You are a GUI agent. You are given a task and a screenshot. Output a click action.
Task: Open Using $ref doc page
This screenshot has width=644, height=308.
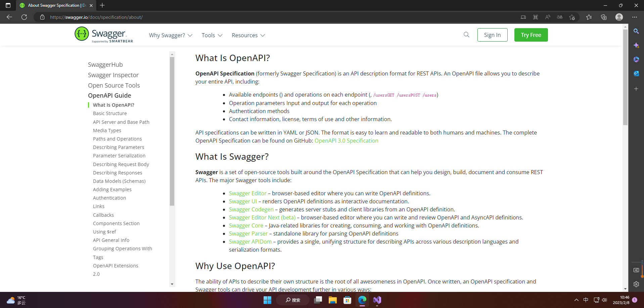coord(104,232)
